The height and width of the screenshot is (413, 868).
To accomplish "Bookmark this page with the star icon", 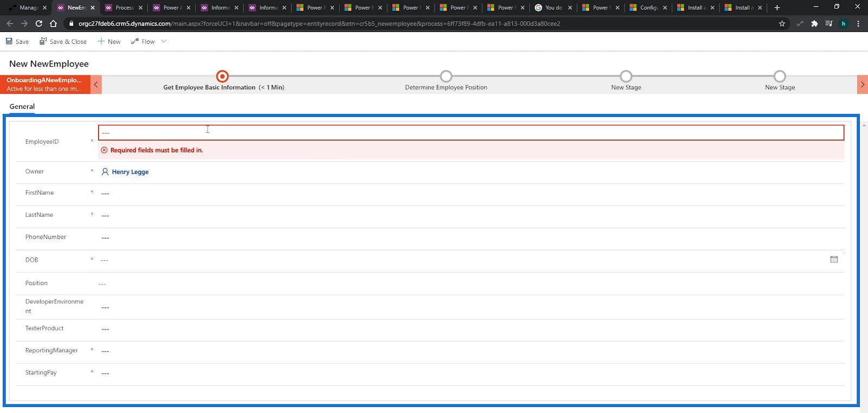I will coord(782,23).
